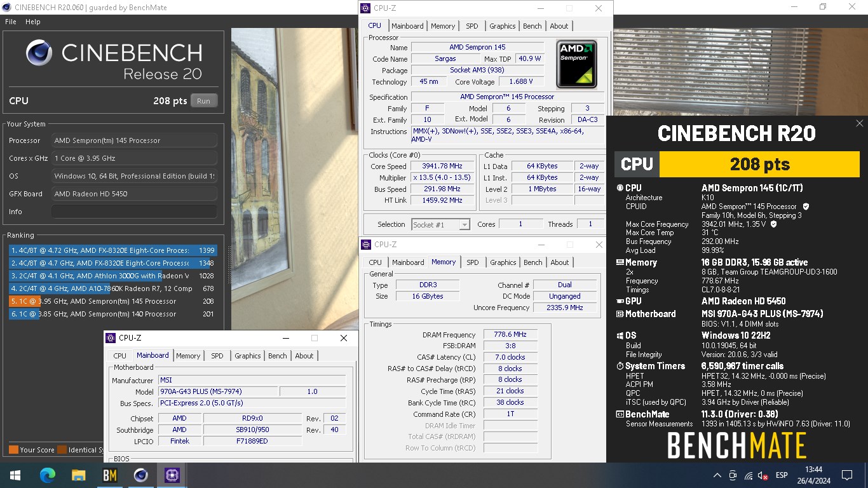Click the Command Rate 1T value
Viewport: 868px width, 488px height.
(510, 414)
